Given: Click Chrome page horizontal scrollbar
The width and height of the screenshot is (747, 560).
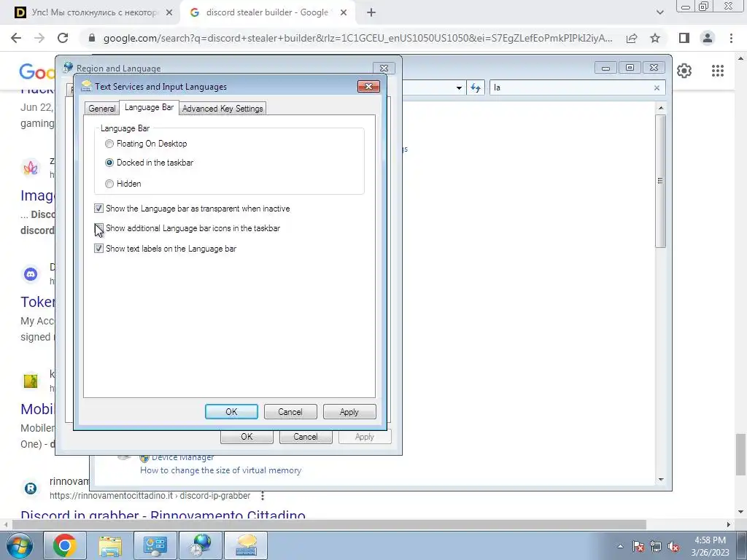Looking at the screenshot, I should 329,524.
